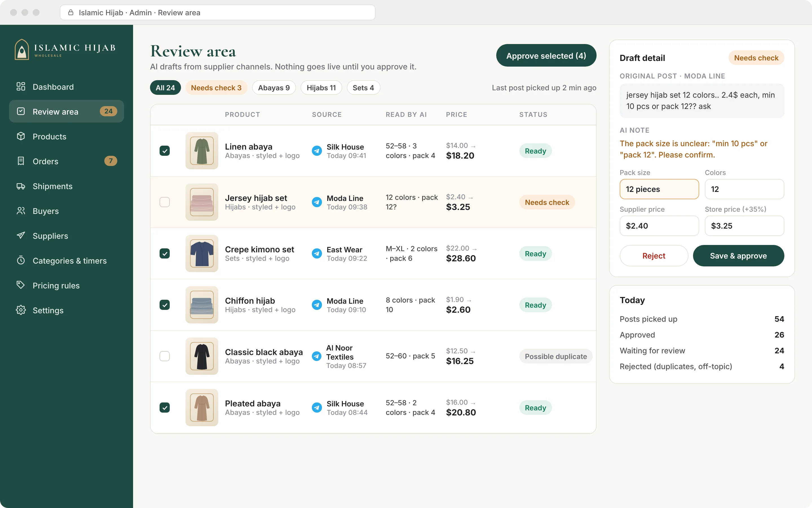Image resolution: width=812 pixels, height=508 pixels.
Task: Edit the Pack size field
Action: (659, 189)
